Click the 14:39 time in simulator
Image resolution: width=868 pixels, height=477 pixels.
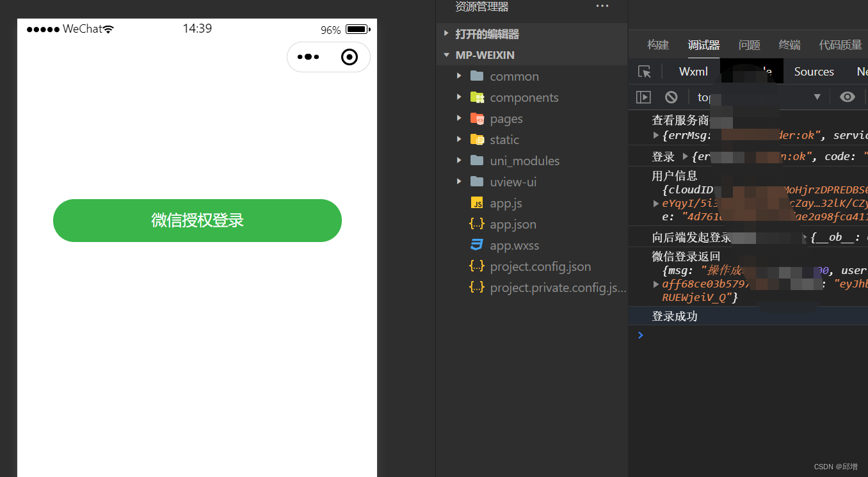[197, 29]
